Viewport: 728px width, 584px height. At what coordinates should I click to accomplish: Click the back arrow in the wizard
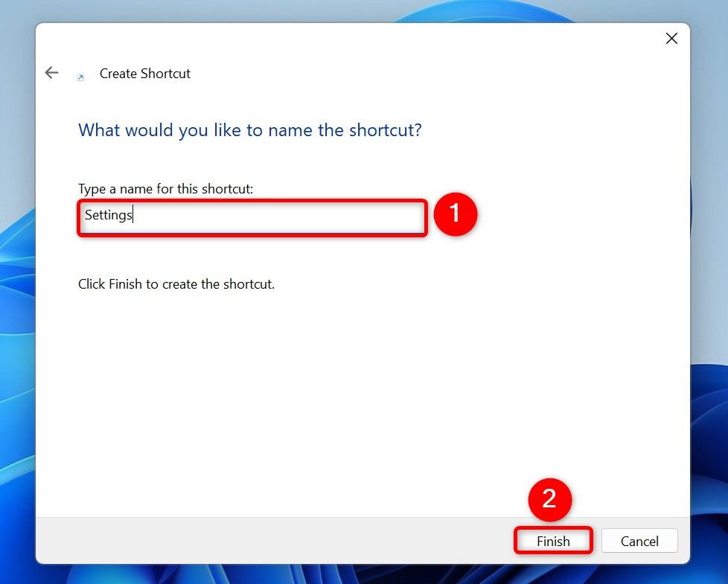(x=51, y=73)
